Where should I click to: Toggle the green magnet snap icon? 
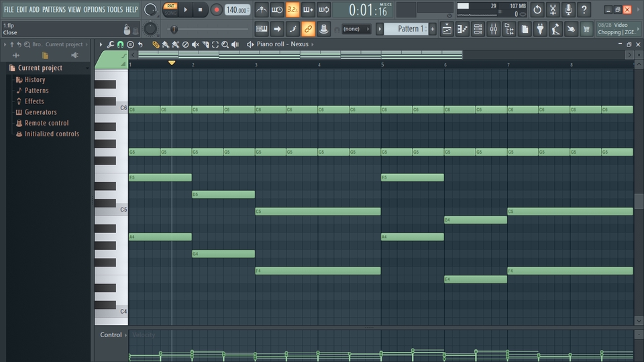click(x=120, y=44)
